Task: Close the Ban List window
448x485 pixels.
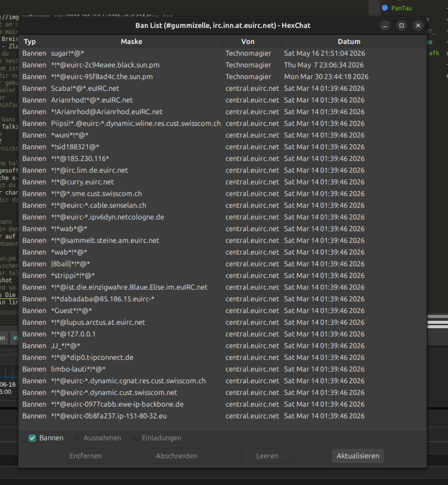Action: (x=418, y=26)
